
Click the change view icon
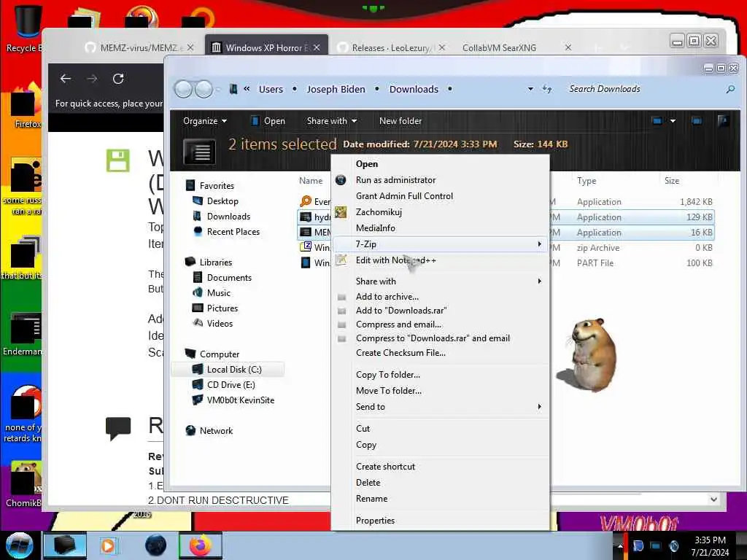[x=657, y=121]
